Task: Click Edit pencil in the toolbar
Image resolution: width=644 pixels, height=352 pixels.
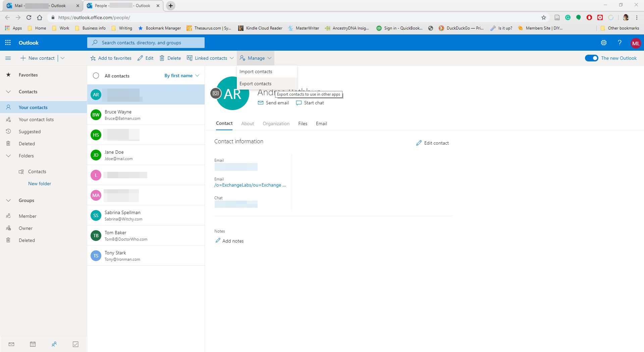Action: 145,58
